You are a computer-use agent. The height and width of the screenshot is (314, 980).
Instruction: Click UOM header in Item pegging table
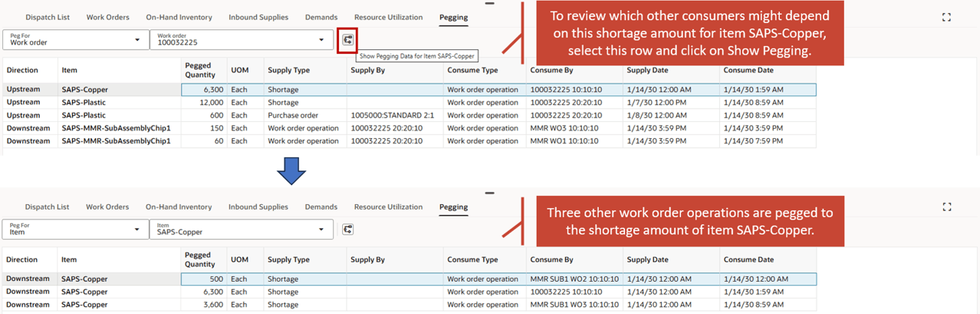coord(240,259)
